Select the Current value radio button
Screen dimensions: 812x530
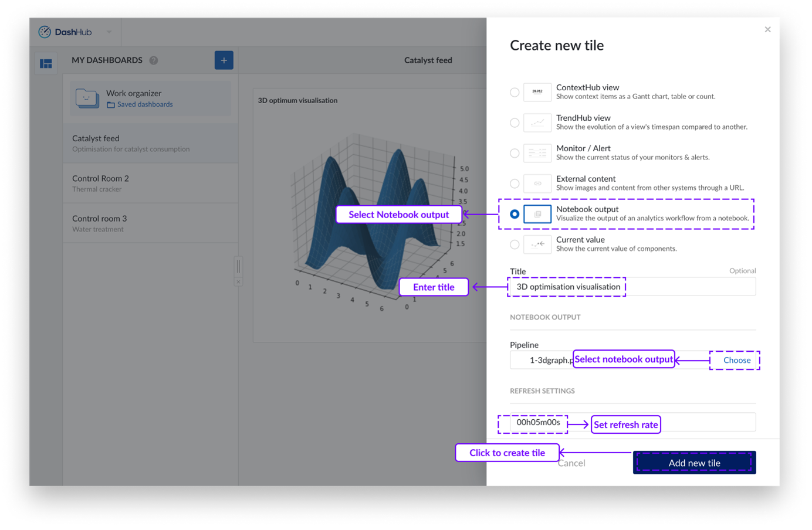point(515,245)
